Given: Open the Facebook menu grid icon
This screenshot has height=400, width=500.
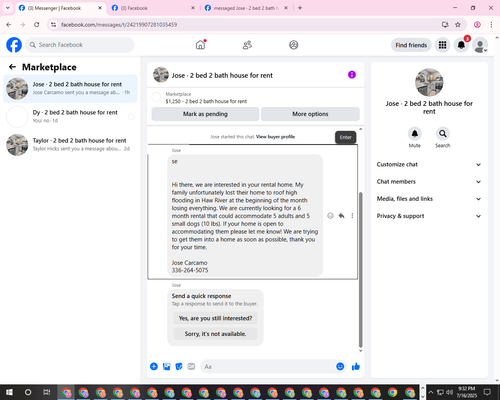Looking at the screenshot, I should click(x=442, y=45).
